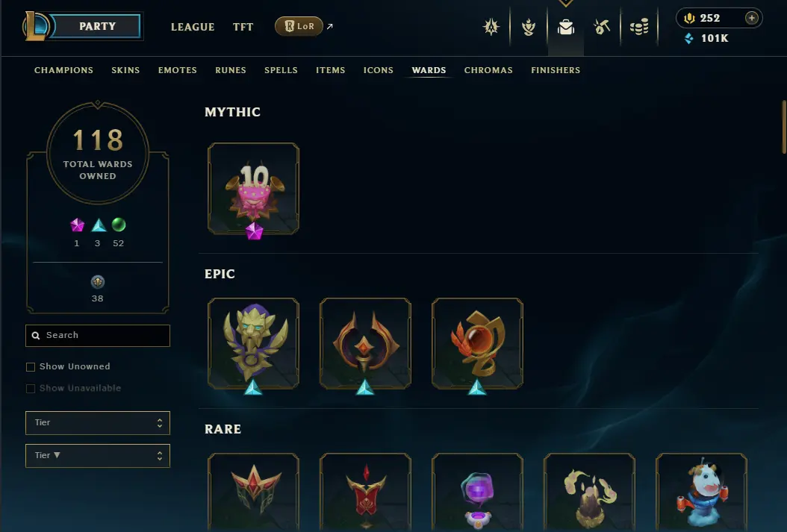This screenshot has width=787, height=532.
Task: Switch to the Chromas tab
Action: [488, 70]
